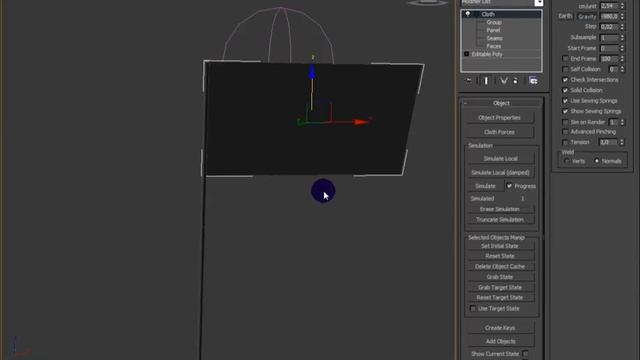Click Grab Target State button

tap(500, 287)
